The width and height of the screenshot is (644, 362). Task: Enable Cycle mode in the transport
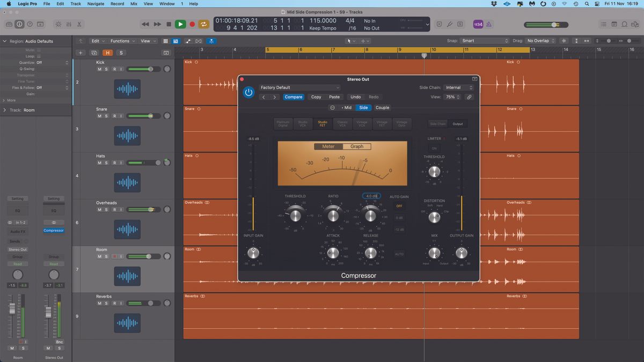pyautogui.click(x=203, y=24)
